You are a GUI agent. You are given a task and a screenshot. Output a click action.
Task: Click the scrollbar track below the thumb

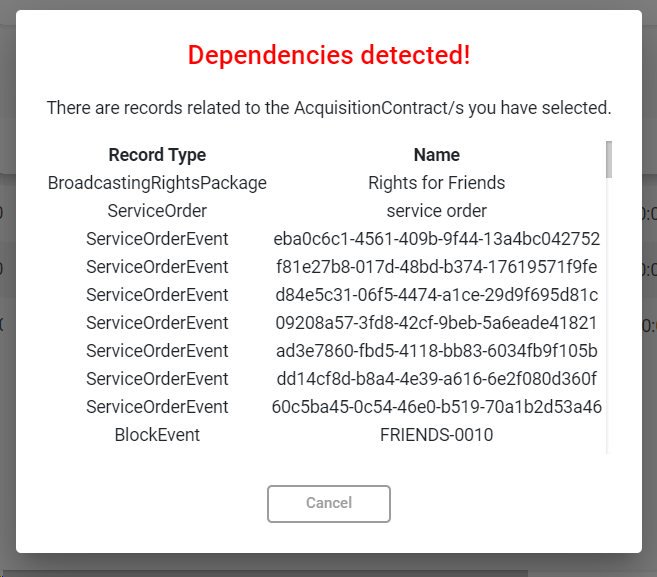(x=608, y=320)
